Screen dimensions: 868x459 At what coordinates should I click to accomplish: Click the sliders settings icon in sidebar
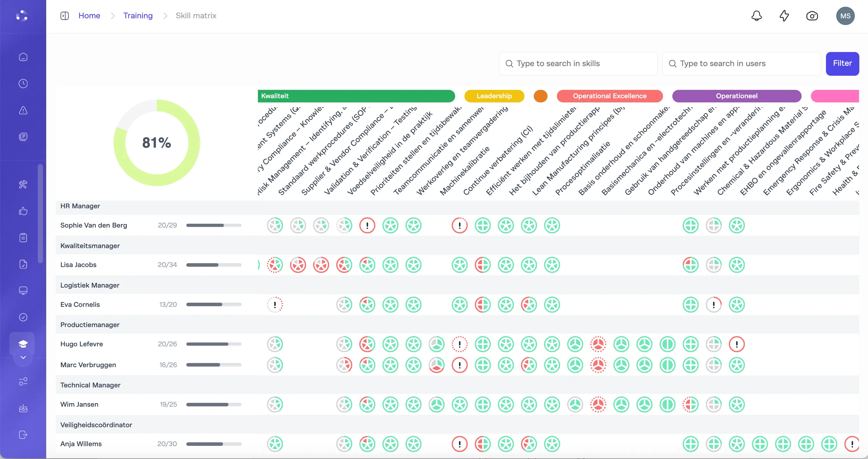point(23,381)
